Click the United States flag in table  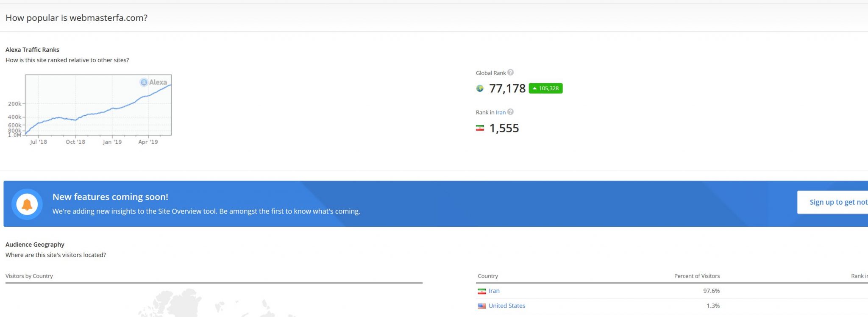click(482, 306)
